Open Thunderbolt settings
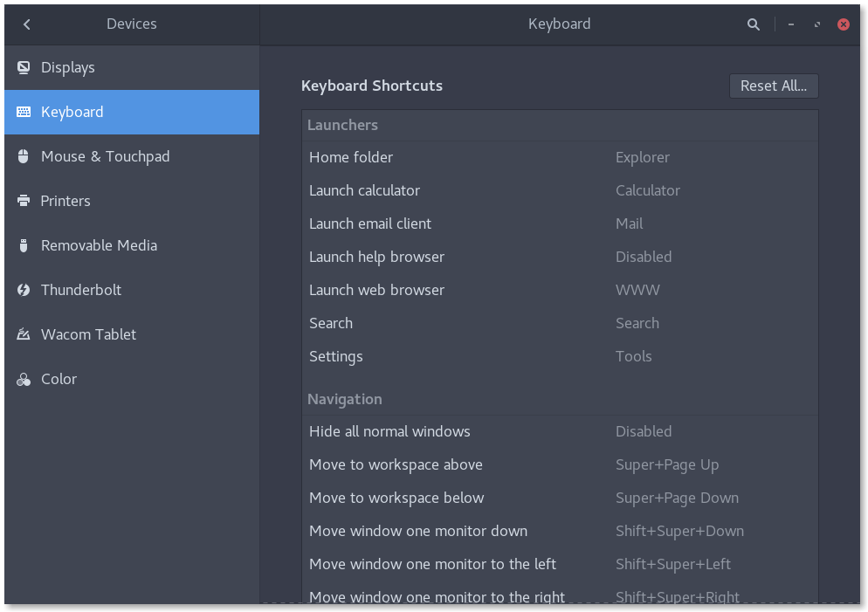The image size is (868, 612). pos(132,290)
